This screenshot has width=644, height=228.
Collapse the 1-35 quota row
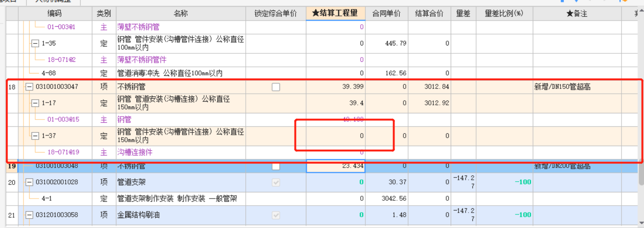click(35, 44)
